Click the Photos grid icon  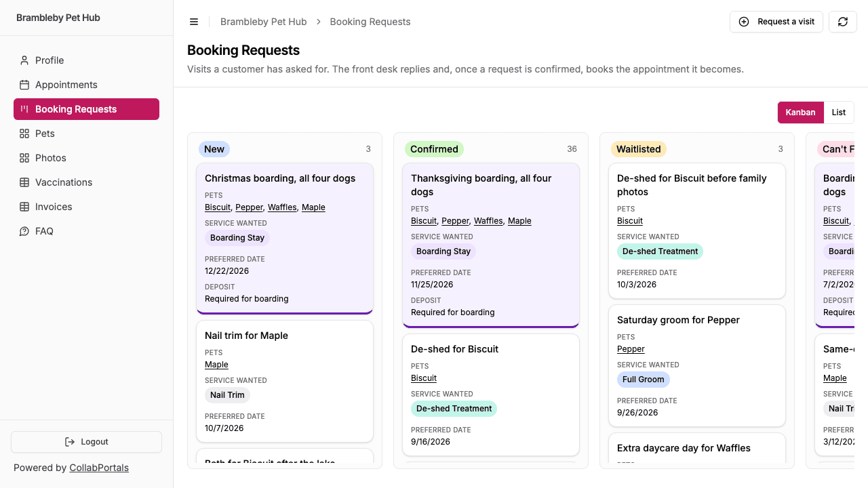click(24, 158)
